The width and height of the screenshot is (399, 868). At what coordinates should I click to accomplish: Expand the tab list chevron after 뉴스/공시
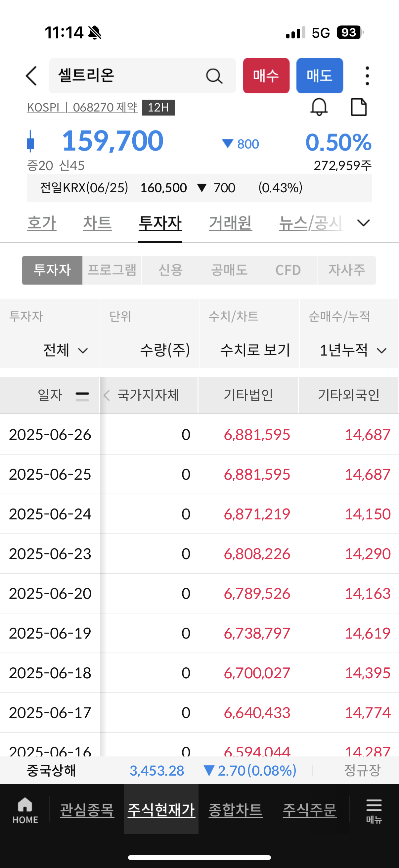(x=364, y=223)
